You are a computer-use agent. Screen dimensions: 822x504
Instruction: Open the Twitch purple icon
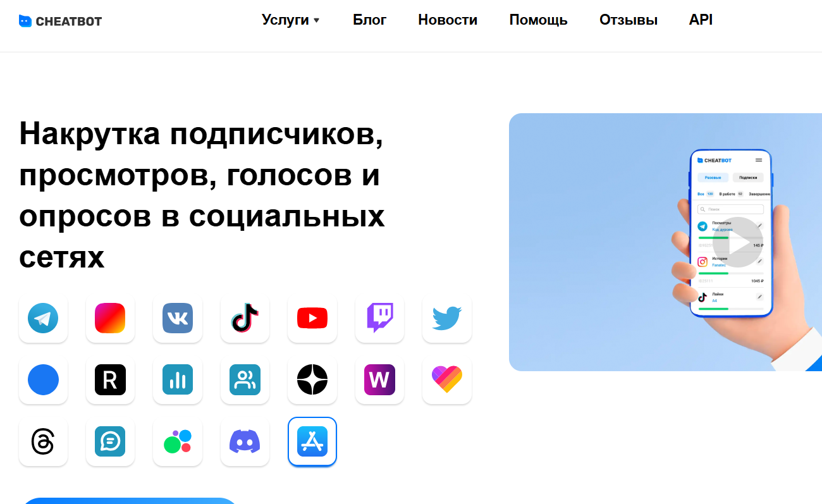tap(379, 318)
